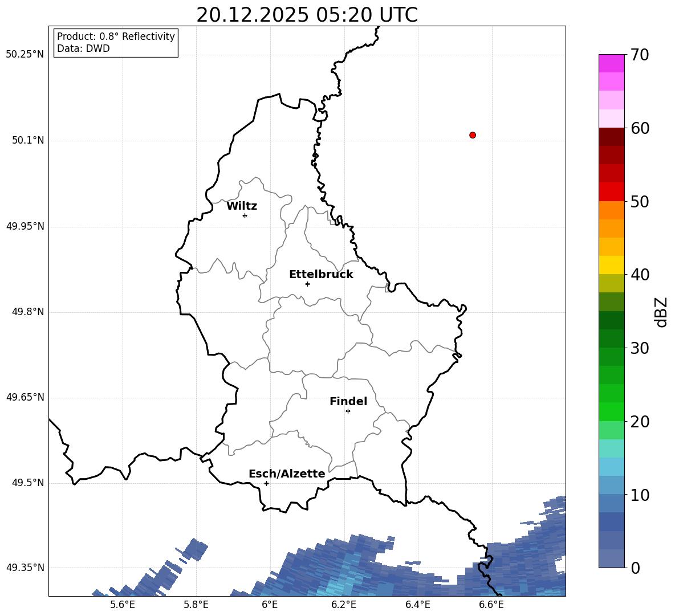Click the radar echo patch near 5.8°E
This screenshot has height=616, width=675.
tap(196, 549)
